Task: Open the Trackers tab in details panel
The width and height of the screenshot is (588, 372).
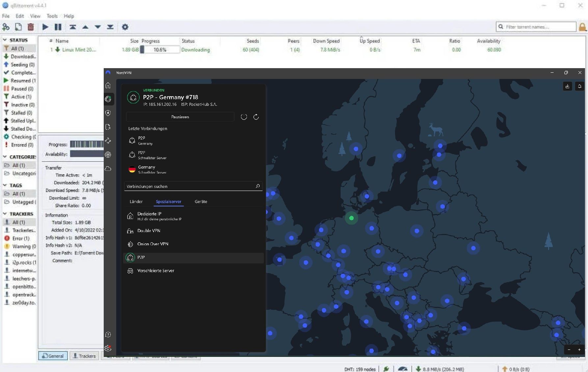Action: coord(84,356)
